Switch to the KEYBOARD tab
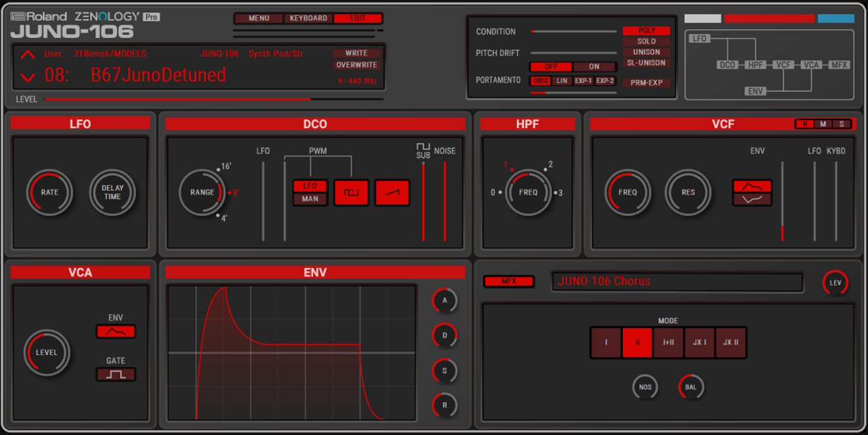The width and height of the screenshot is (868, 435). [x=309, y=18]
